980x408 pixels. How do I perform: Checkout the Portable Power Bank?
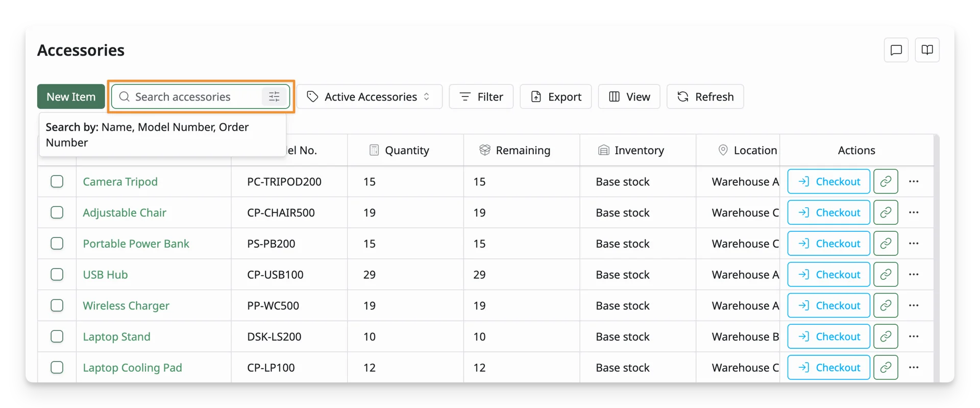tap(829, 244)
